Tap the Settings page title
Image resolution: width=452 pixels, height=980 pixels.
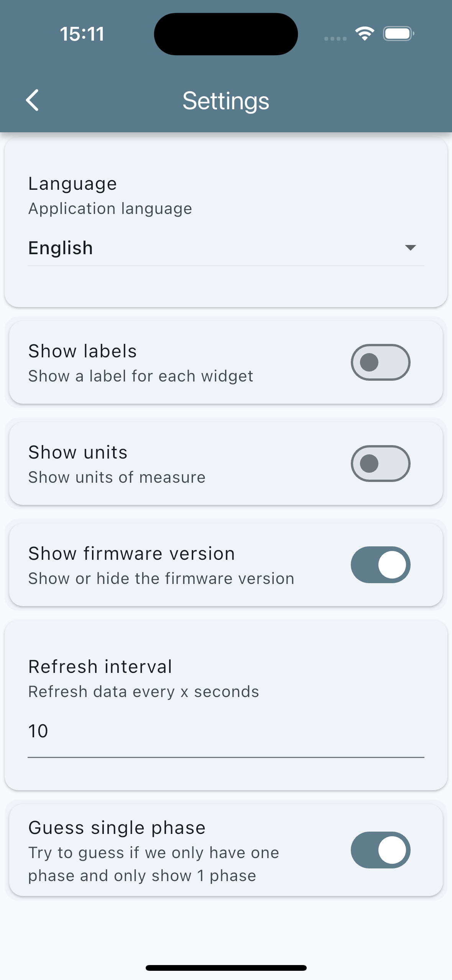[x=226, y=101]
